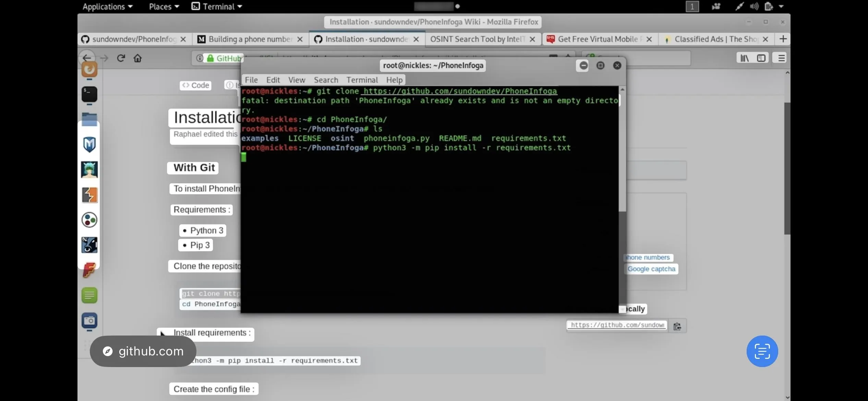Viewport: 868px width, 401px height.
Task: Open the blue creature dock app icon
Action: point(89,245)
